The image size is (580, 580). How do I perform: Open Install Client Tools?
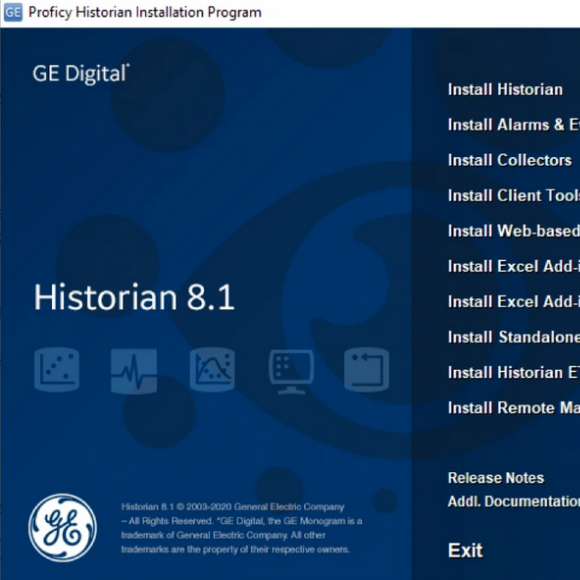[514, 195]
